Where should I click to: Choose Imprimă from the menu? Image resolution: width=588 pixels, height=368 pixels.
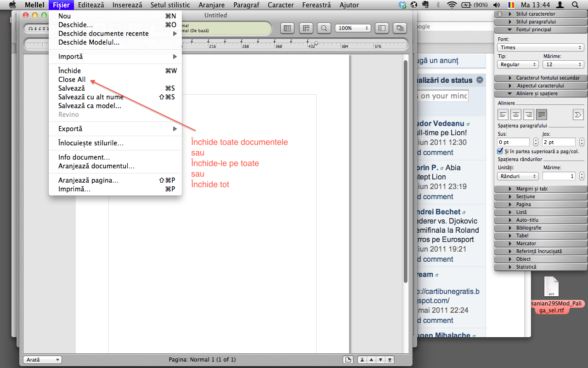(115, 189)
